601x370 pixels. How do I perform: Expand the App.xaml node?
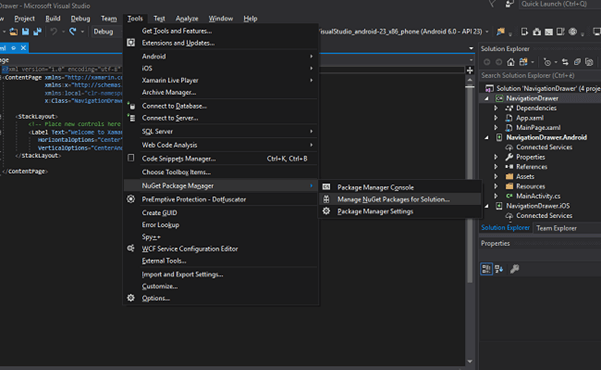496,118
